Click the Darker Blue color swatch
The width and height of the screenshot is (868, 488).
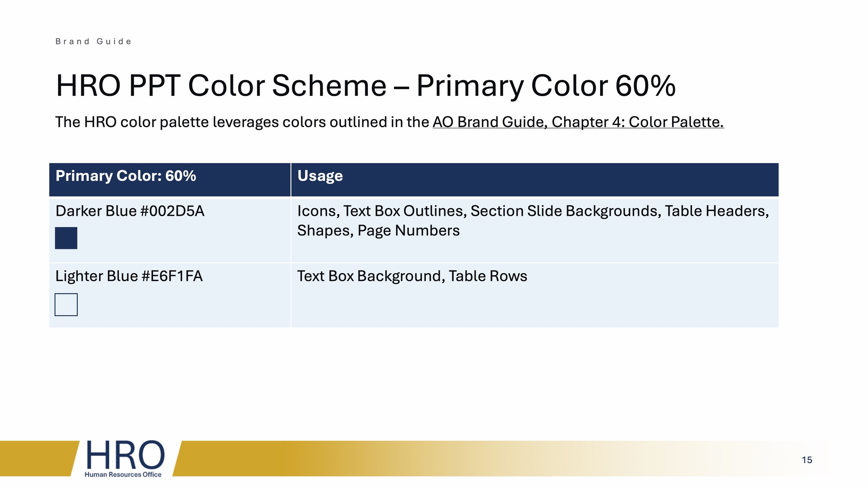66,238
